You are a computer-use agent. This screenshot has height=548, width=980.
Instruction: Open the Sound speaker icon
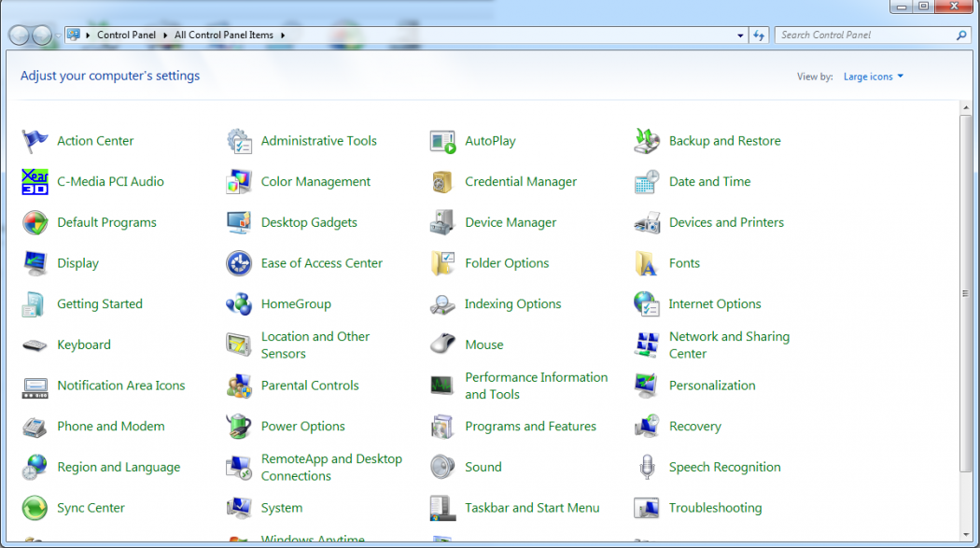(442, 467)
